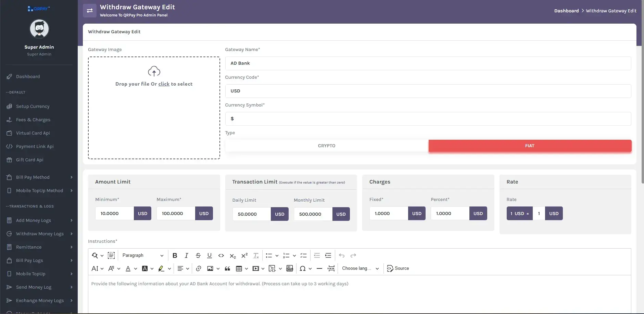
Task: Insert a link using the link icon
Action: [x=198, y=268]
